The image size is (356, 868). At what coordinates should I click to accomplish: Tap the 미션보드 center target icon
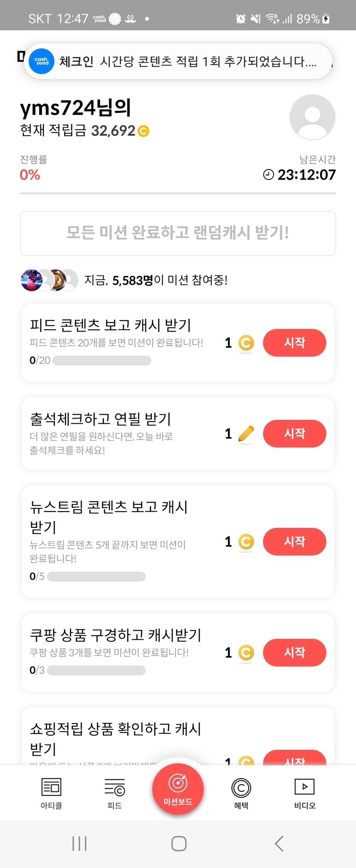click(178, 784)
